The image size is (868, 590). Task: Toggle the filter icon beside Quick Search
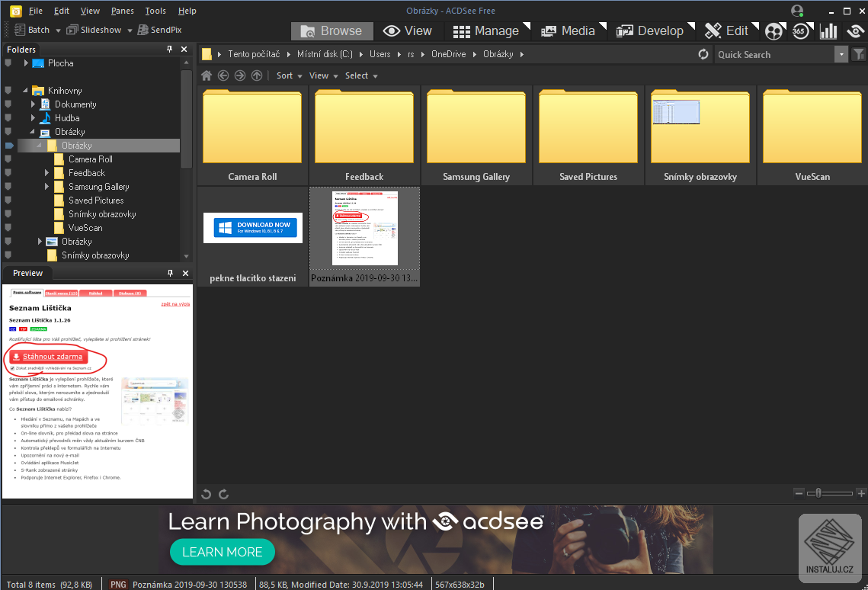(x=860, y=54)
